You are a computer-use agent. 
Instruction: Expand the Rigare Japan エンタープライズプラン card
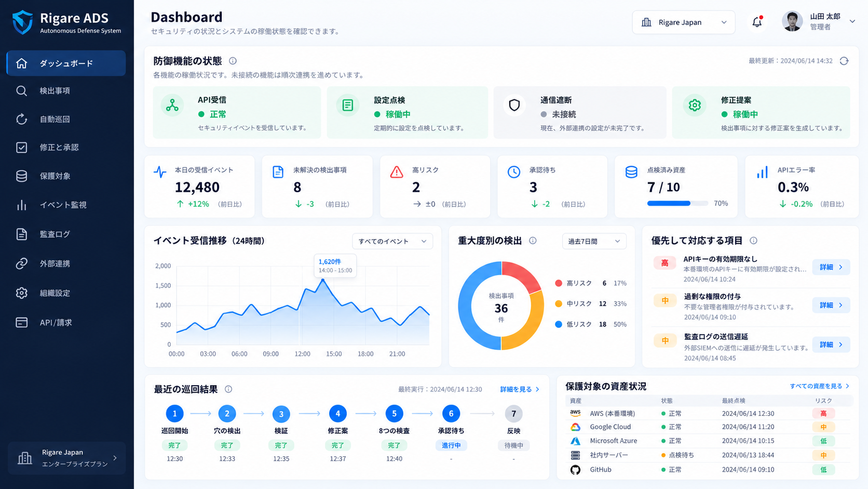66,458
